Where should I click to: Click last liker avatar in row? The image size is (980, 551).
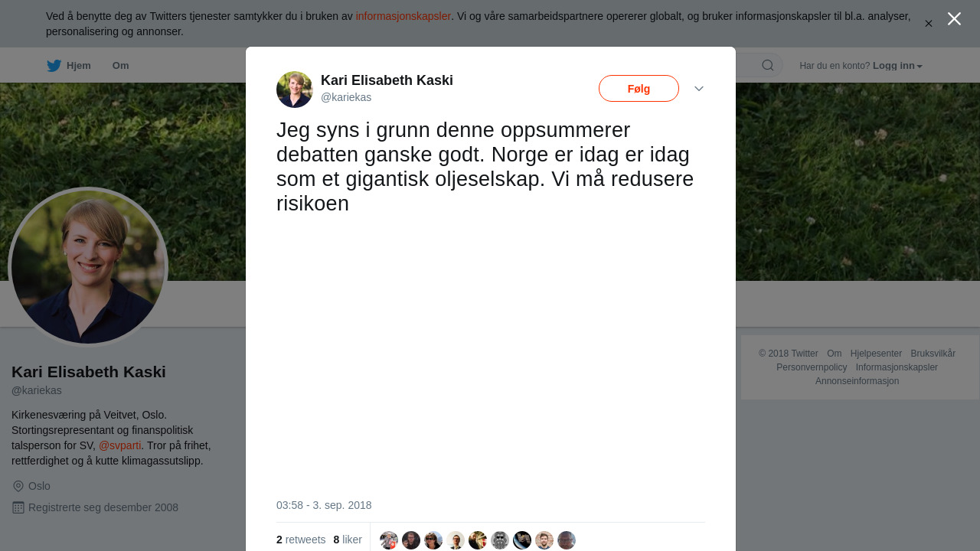[x=567, y=540]
